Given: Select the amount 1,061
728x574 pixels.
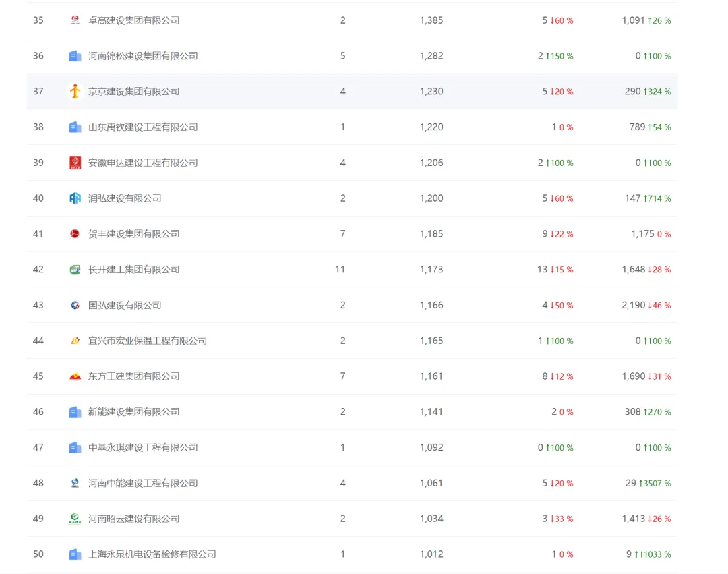Looking at the screenshot, I should [x=431, y=483].
